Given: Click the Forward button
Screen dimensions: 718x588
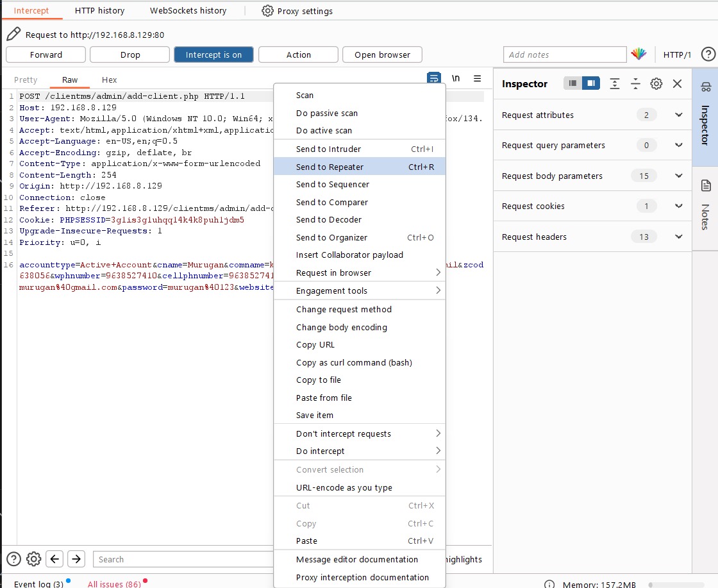Looking at the screenshot, I should (x=46, y=55).
